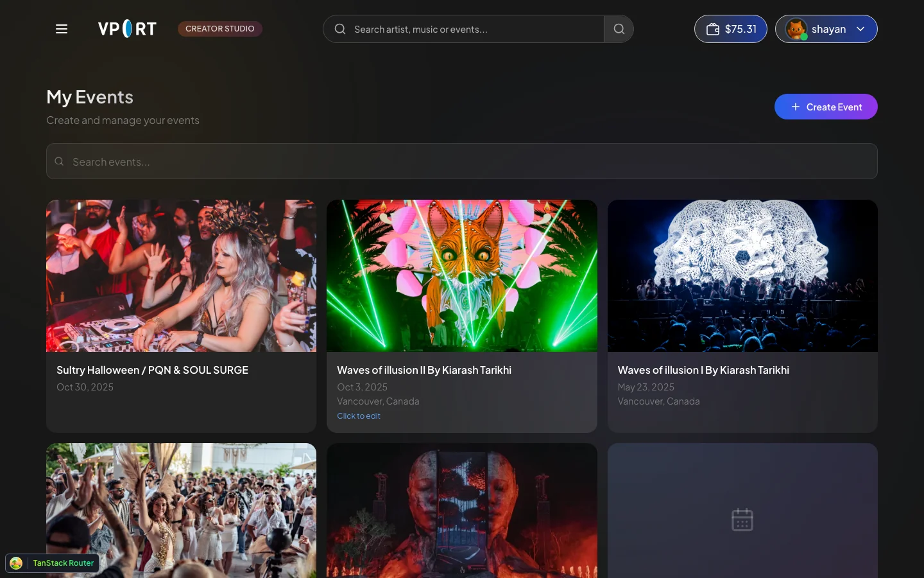Click the 'Click to edit' link
The width and height of the screenshot is (924, 578).
(x=359, y=416)
